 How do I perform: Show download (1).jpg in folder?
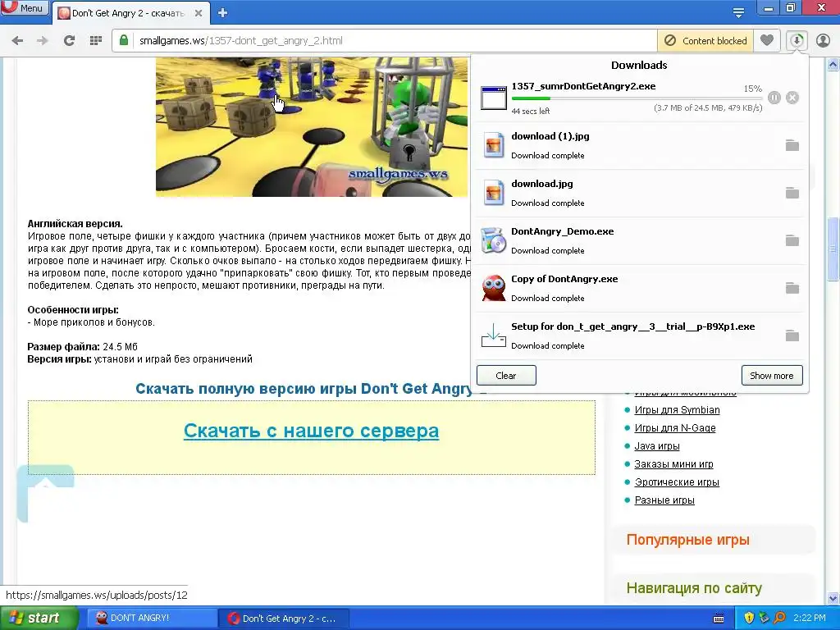click(x=792, y=145)
